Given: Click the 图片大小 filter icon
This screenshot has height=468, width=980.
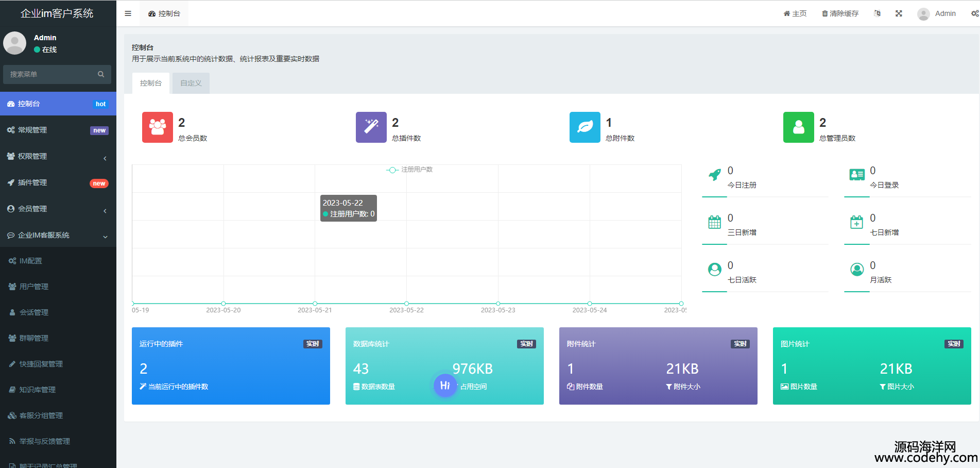Looking at the screenshot, I should [883, 387].
